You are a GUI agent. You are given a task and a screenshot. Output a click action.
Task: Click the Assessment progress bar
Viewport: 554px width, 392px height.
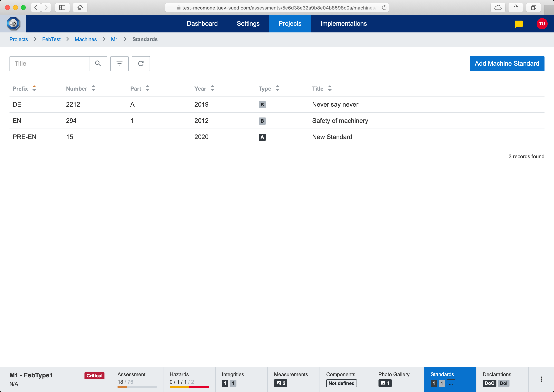click(137, 387)
